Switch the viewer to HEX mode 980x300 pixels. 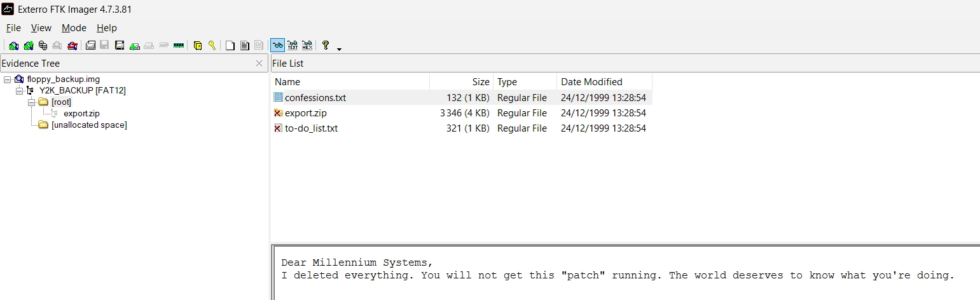(x=307, y=46)
